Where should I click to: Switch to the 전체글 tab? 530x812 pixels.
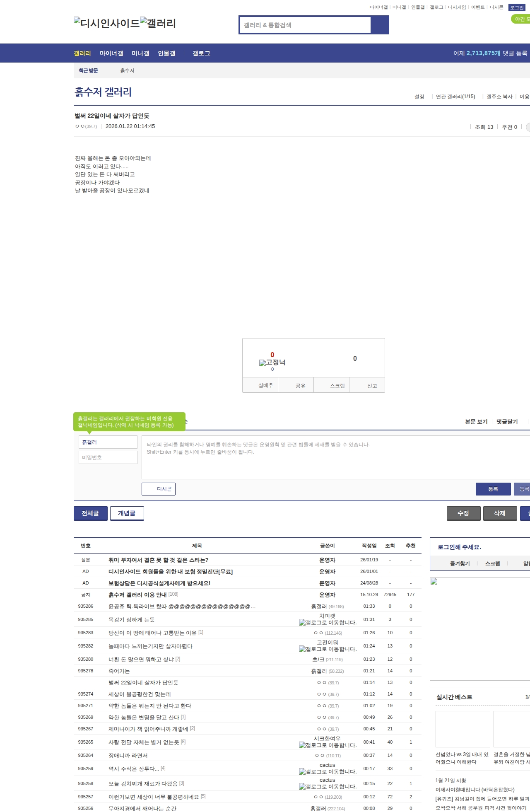[91, 513]
